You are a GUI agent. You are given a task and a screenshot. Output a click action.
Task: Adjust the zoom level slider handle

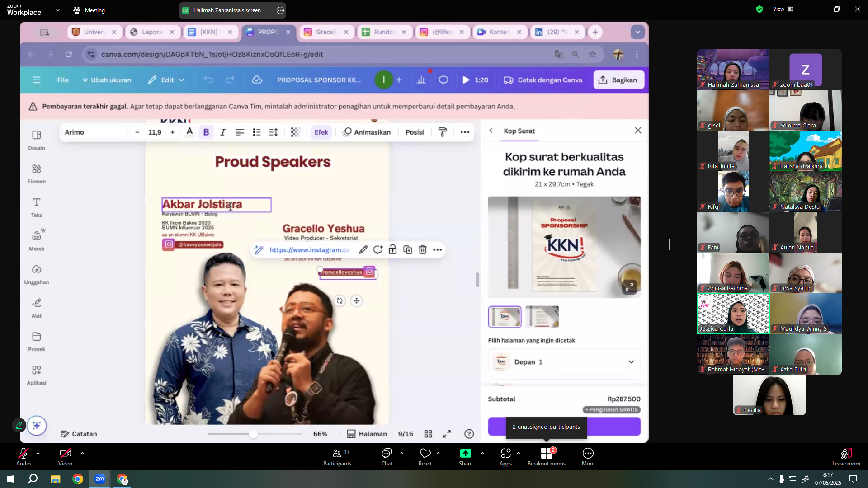(x=253, y=434)
